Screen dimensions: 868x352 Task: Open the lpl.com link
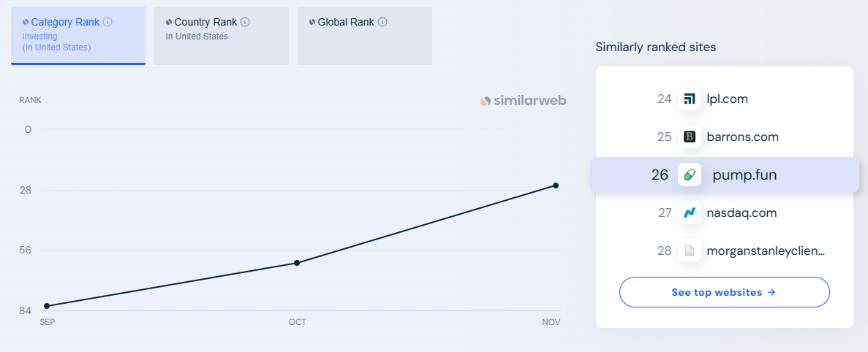[727, 99]
